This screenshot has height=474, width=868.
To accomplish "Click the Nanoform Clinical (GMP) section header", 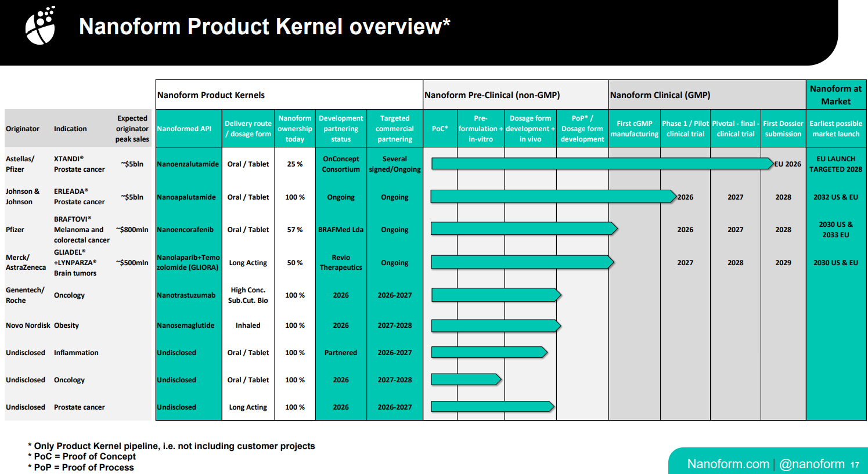I will point(660,95).
